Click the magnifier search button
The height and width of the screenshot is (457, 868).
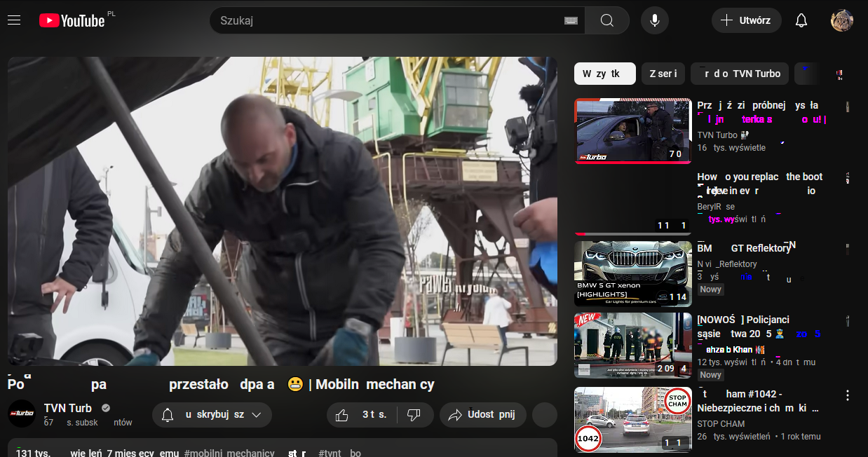click(607, 20)
